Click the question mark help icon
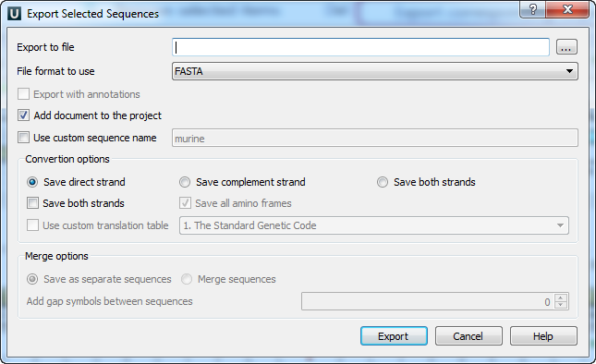The height and width of the screenshot is (364, 596). pos(532,9)
